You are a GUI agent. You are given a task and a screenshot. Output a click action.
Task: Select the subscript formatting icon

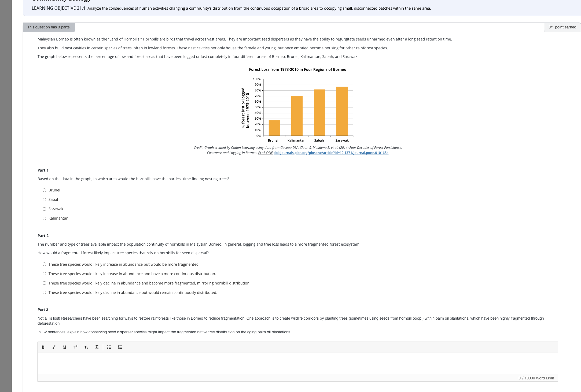point(86,347)
